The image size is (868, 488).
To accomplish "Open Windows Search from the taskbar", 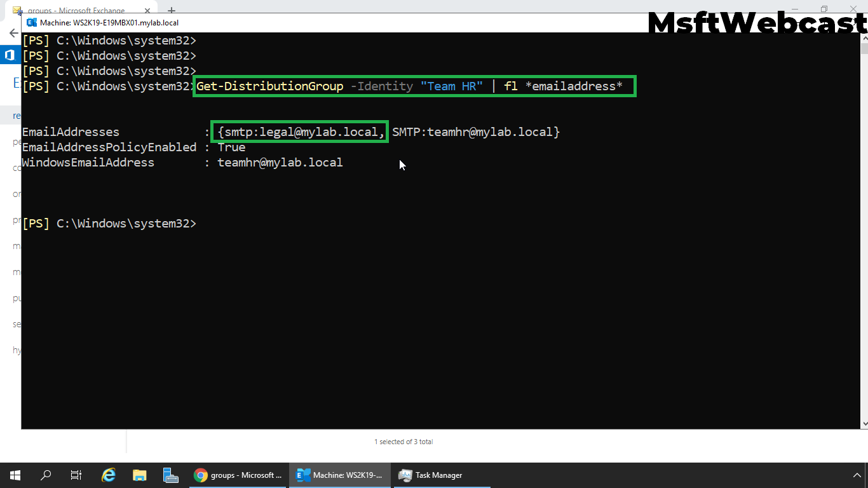I will coord(45,475).
